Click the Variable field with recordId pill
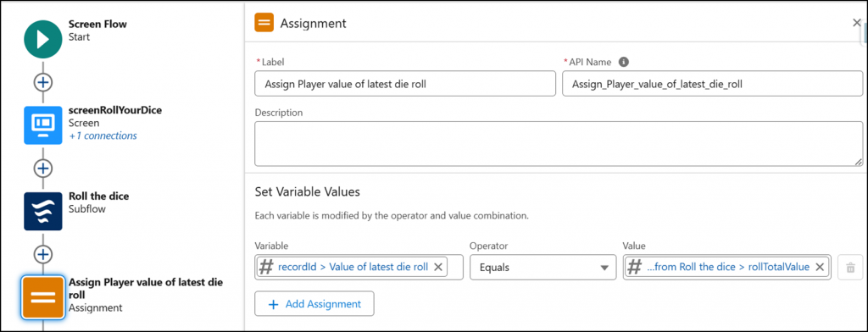Viewport: 868px width, 332px height. point(359,268)
